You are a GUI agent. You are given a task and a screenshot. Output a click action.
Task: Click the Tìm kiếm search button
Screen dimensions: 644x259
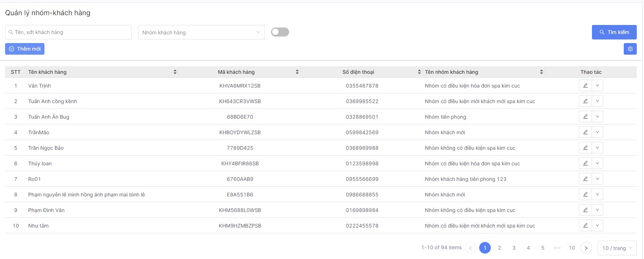614,32
